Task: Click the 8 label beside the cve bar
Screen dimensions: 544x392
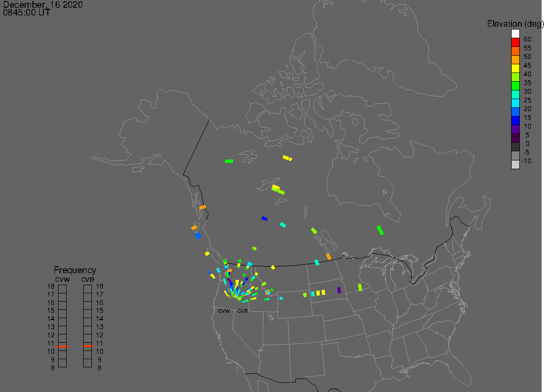Action: pos(100,368)
